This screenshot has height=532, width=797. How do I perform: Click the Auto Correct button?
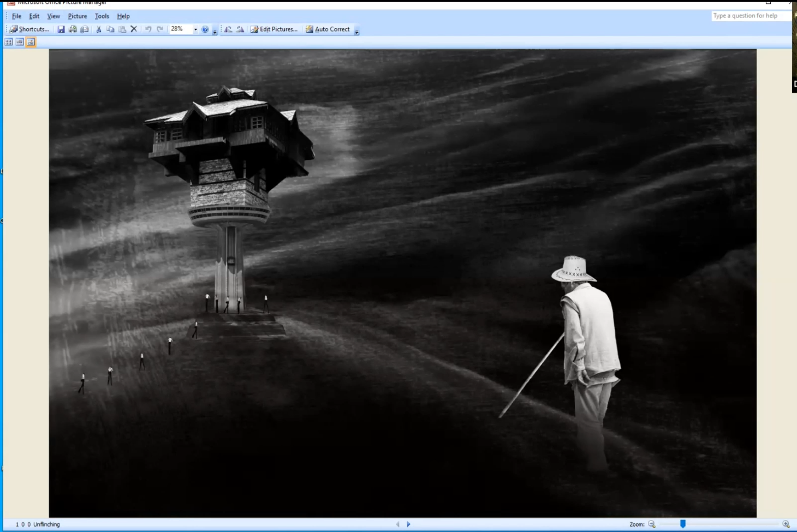click(328, 29)
